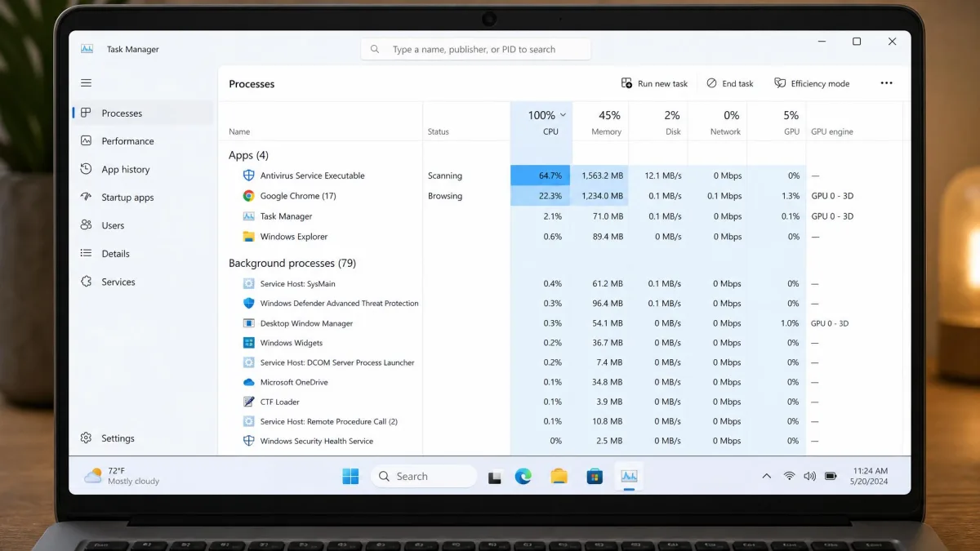Click the Scanning status text

click(445, 176)
